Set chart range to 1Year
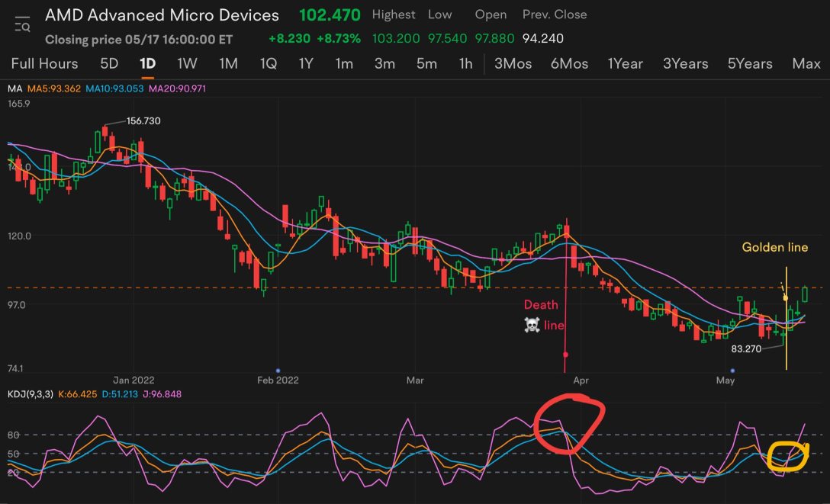The height and width of the screenshot is (504, 830). (x=625, y=64)
